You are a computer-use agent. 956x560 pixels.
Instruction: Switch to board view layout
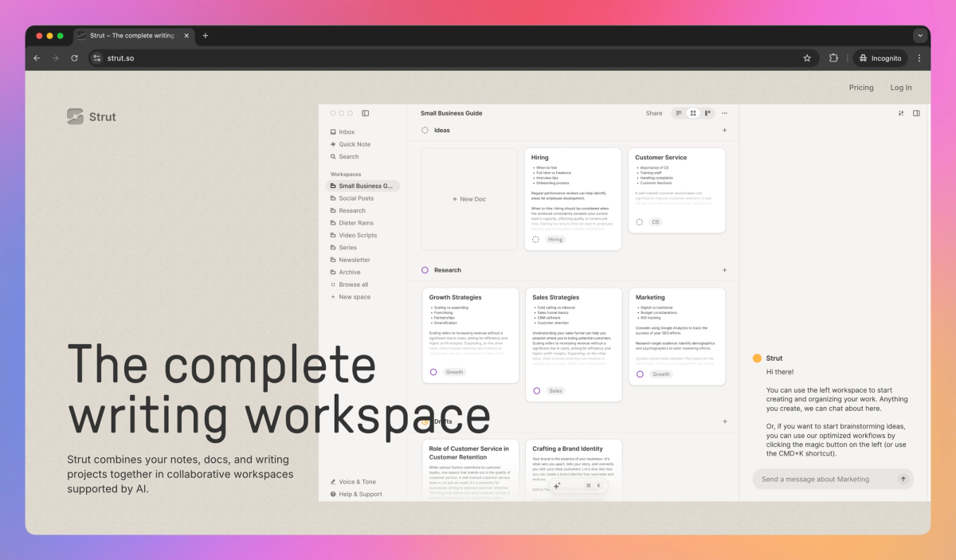tap(707, 113)
